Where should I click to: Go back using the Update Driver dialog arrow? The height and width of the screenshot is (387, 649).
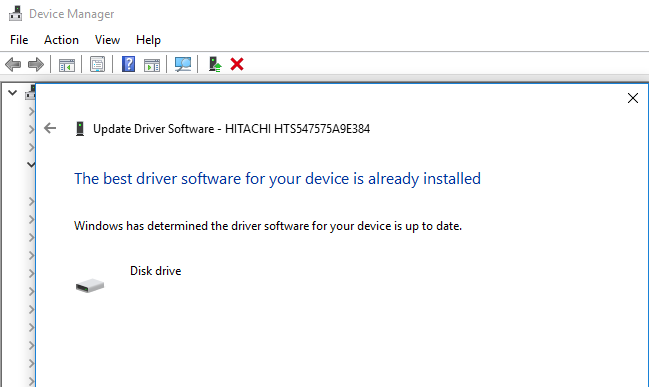tap(50, 128)
